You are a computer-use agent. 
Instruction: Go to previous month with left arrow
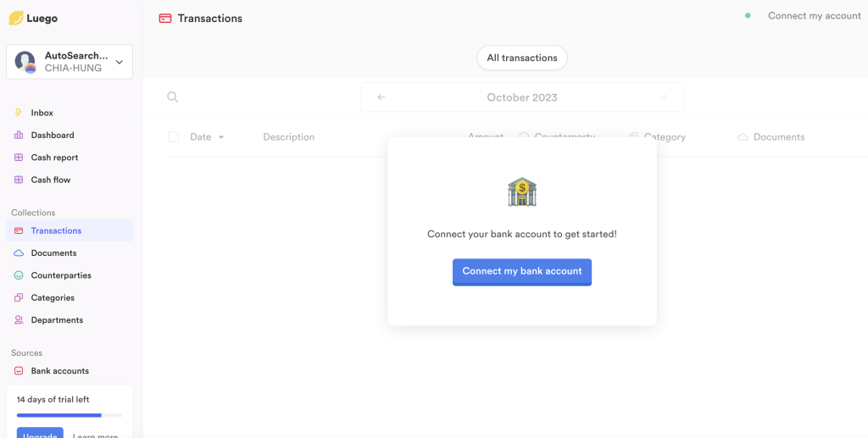[x=381, y=97]
